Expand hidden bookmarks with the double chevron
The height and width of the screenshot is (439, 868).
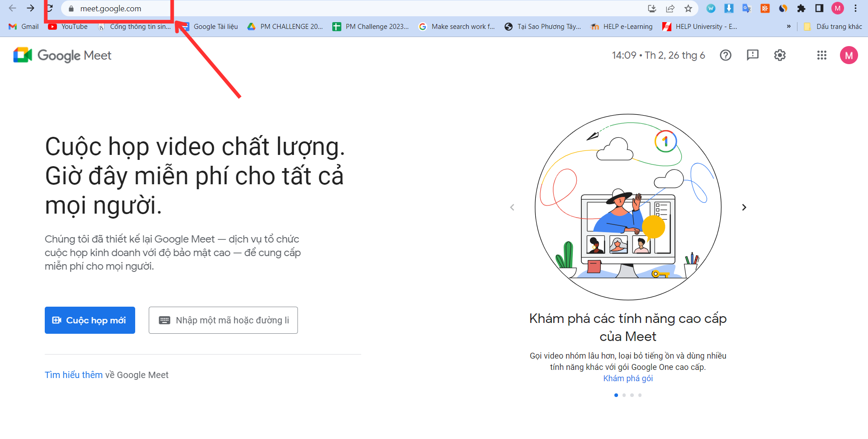789,27
